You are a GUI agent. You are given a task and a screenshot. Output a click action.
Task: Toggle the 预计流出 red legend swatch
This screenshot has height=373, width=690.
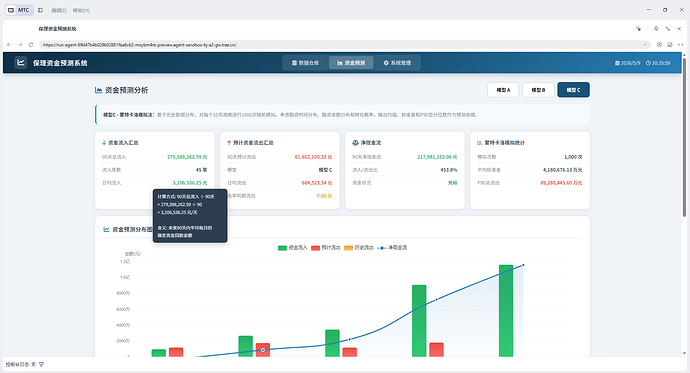point(315,248)
